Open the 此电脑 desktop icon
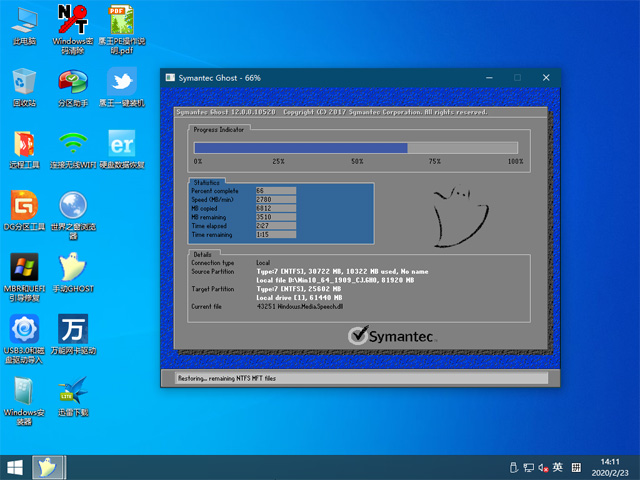The image size is (640, 480). pos(24,27)
